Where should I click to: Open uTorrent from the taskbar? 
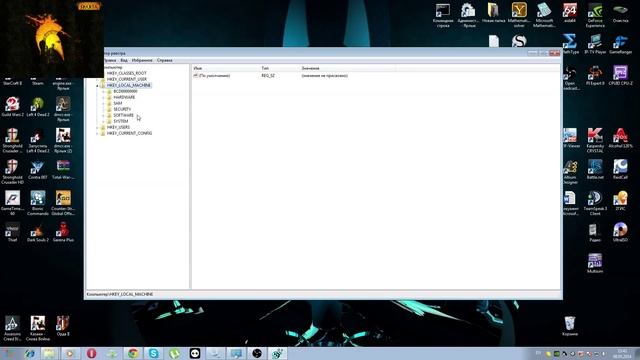[174, 353]
